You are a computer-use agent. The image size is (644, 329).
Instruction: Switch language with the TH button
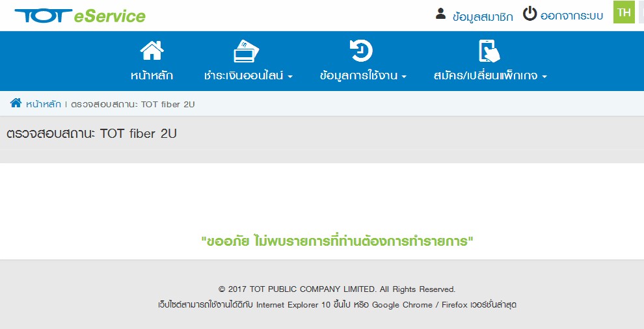pyautogui.click(x=624, y=12)
